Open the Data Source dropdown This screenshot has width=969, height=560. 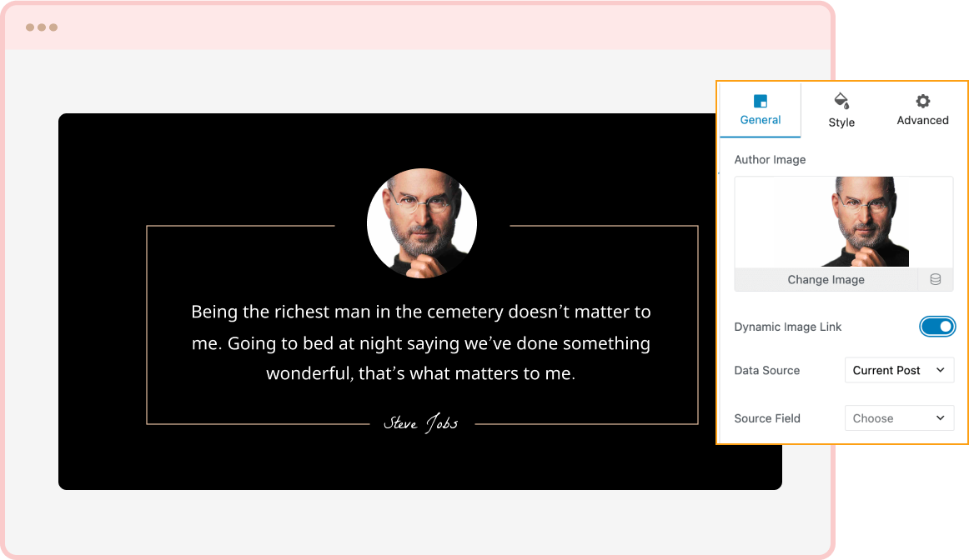click(x=898, y=370)
